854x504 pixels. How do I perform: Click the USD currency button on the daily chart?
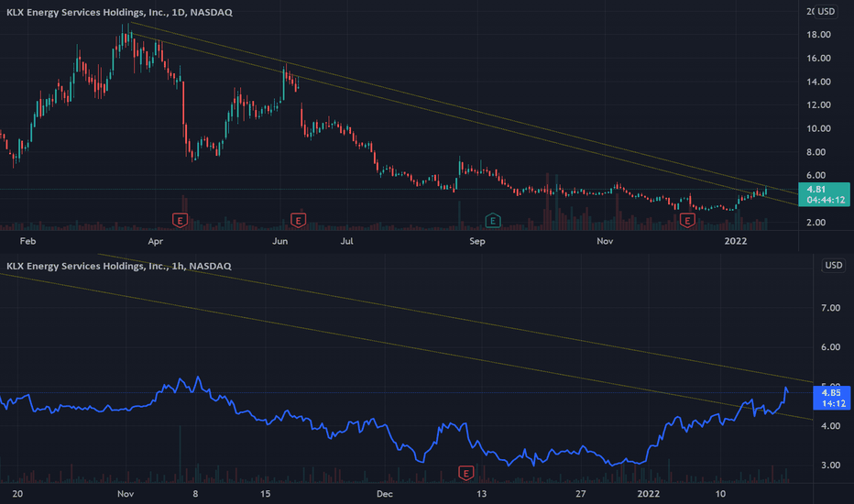point(826,11)
